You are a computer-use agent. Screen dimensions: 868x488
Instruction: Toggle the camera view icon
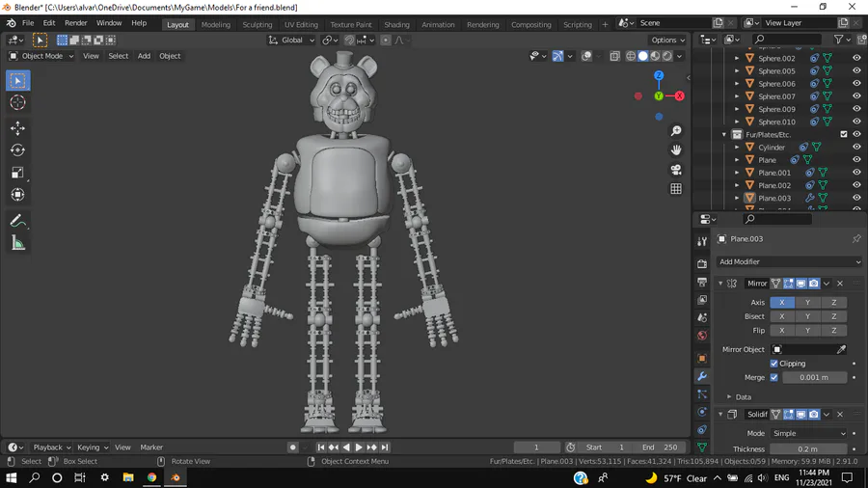tap(676, 170)
